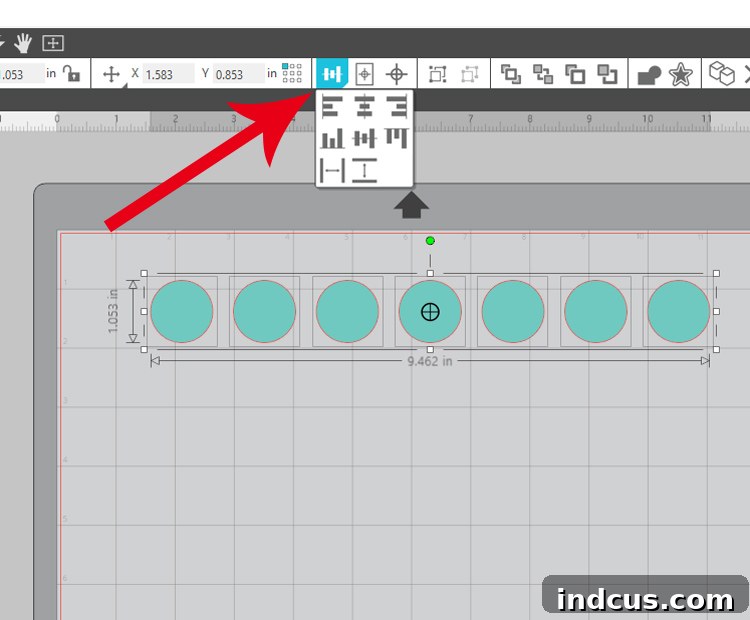Click the Fit to Window icon

coord(53,43)
